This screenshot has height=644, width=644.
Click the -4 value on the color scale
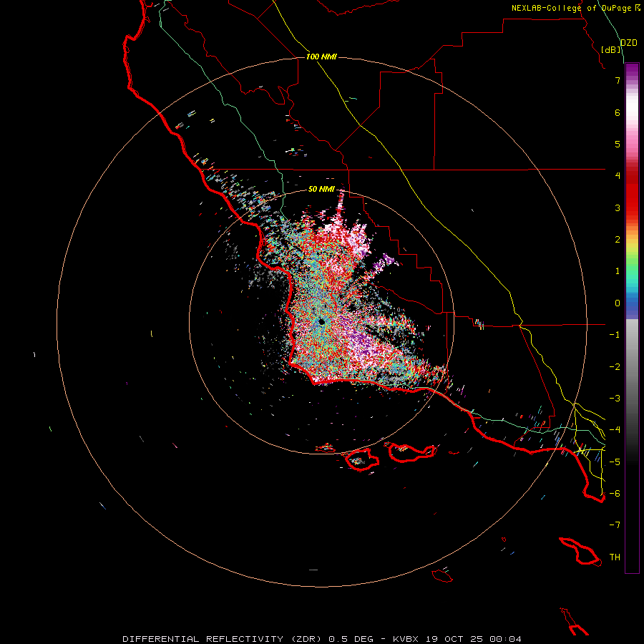pyautogui.click(x=615, y=430)
